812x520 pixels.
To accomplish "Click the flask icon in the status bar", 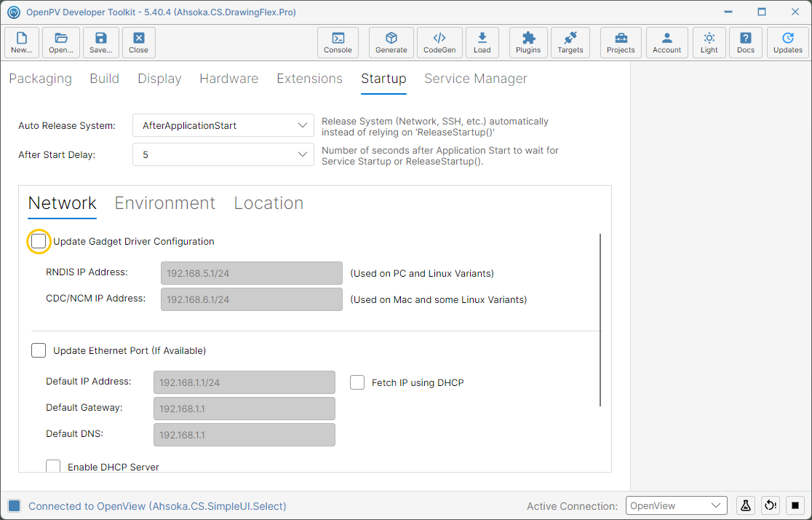I will point(746,505).
